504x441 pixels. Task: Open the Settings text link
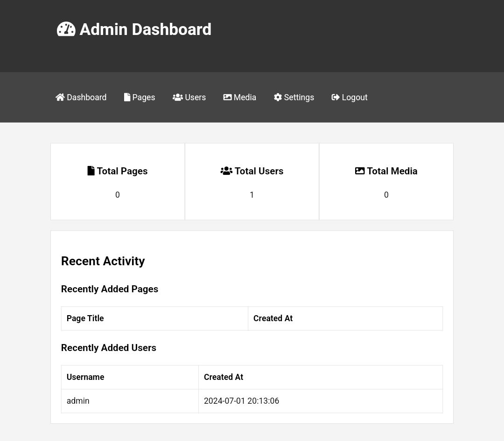coord(299,97)
